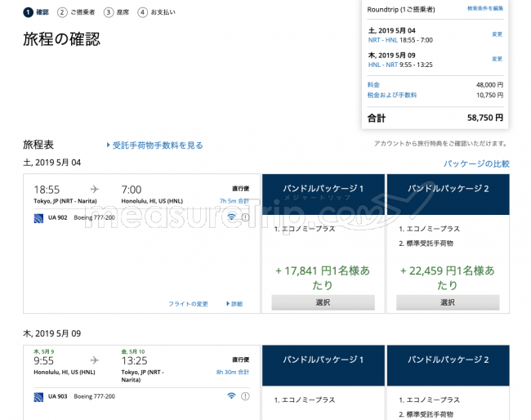Click Wi-Fi icon on UA 902 flight
Image resolution: width=531 pixels, height=420 pixels.
pos(231,217)
